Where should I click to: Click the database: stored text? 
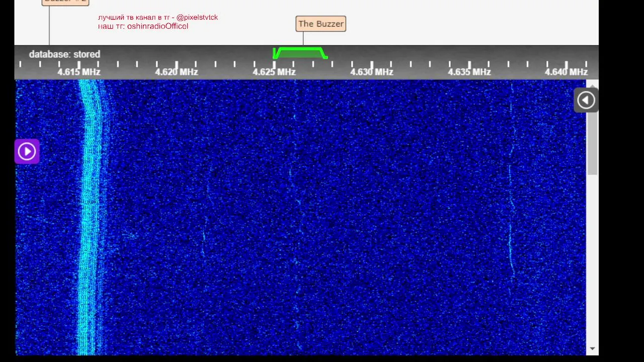64,54
